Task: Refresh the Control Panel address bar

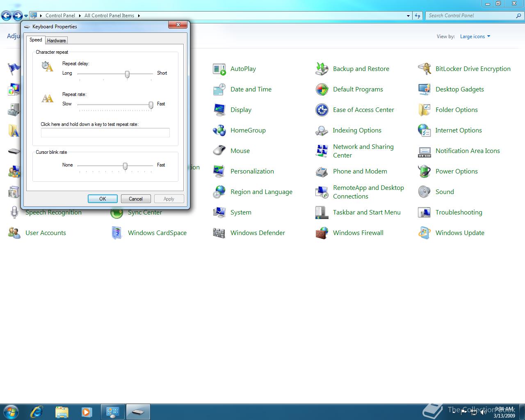Action: click(418, 16)
